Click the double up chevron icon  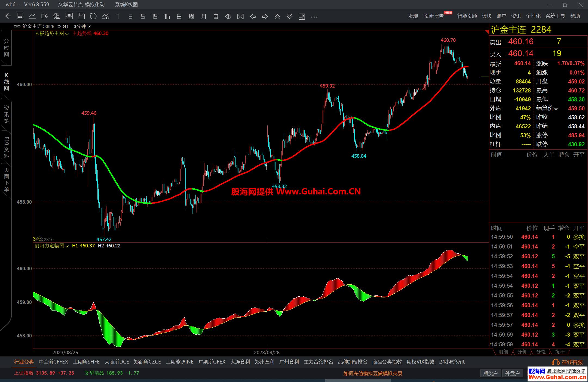[277, 17]
